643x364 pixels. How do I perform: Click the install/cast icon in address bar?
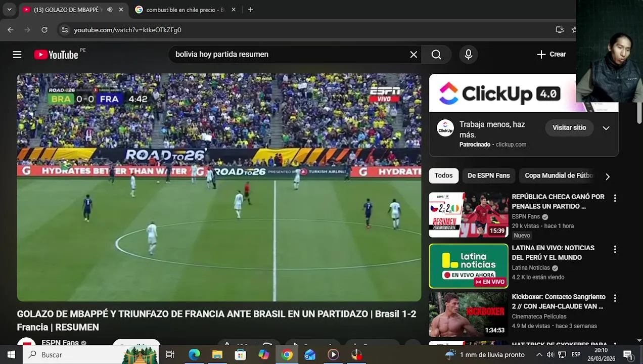tap(559, 30)
